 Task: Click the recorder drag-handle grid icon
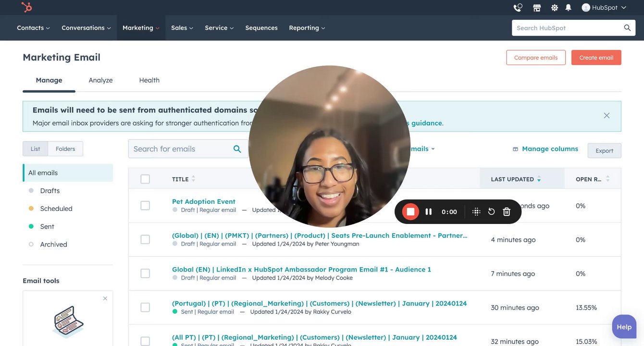click(x=476, y=212)
